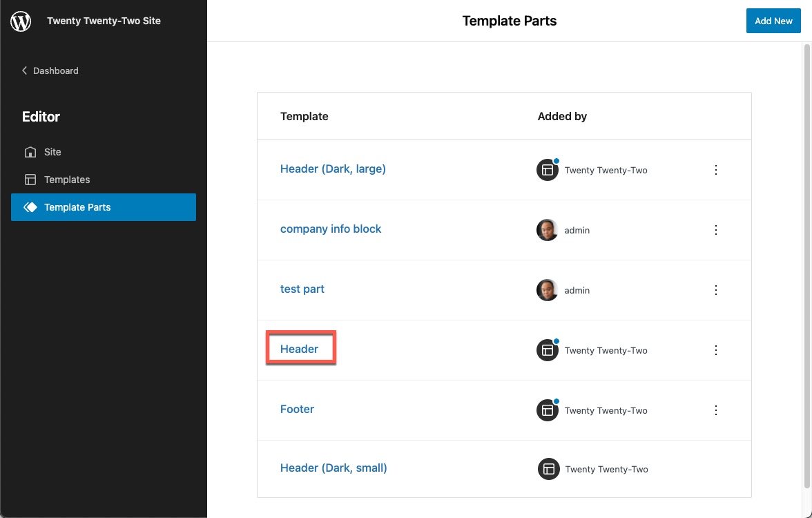The image size is (812, 518).
Task: Click the WordPress logo icon
Action: [21, 21]
